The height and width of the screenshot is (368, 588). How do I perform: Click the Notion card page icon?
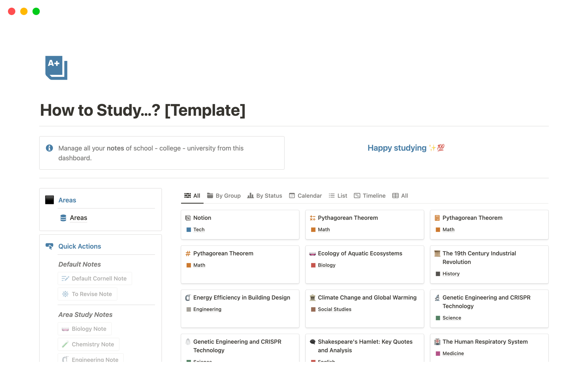(x=188, y=218)
